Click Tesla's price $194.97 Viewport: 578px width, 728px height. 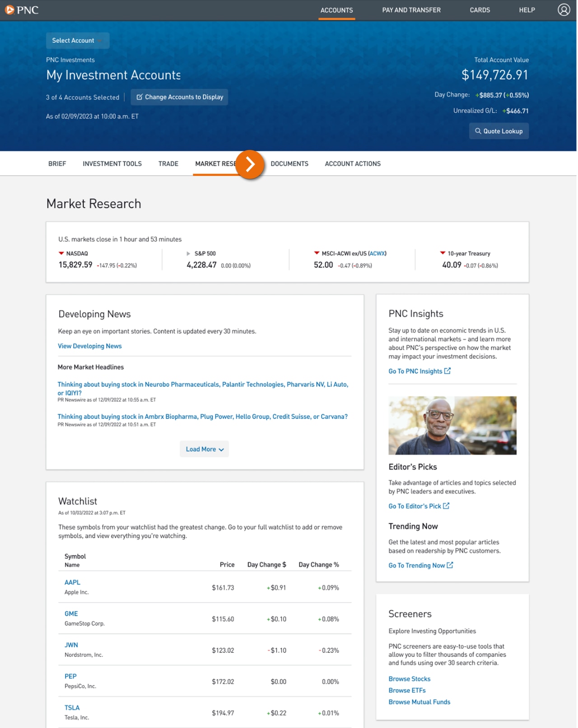(223, 713)
